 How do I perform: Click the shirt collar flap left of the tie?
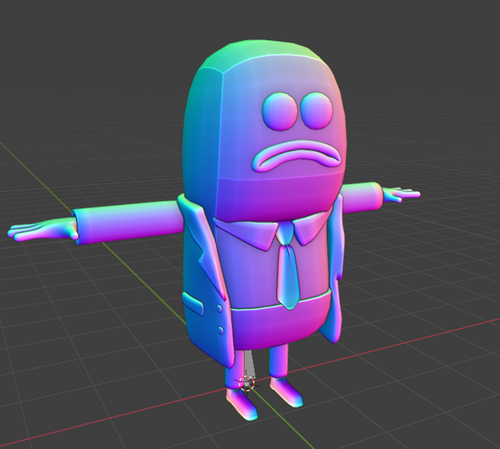(246, 233)
